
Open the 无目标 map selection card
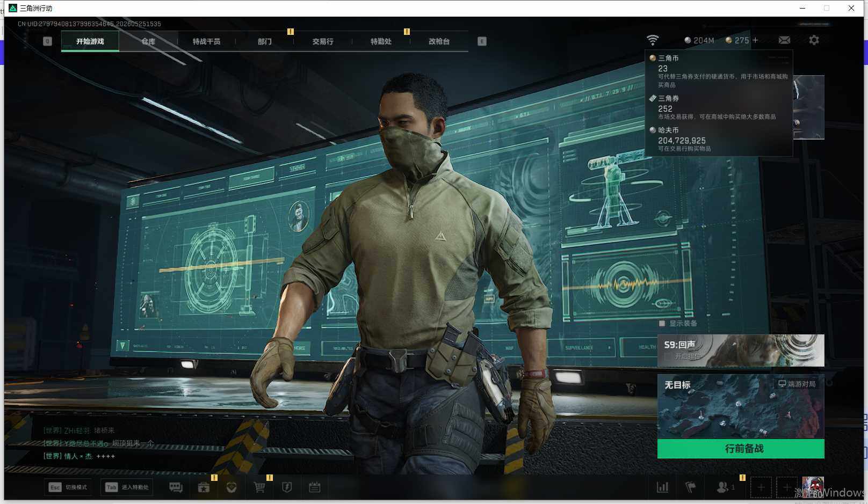[x=741, y=406]
